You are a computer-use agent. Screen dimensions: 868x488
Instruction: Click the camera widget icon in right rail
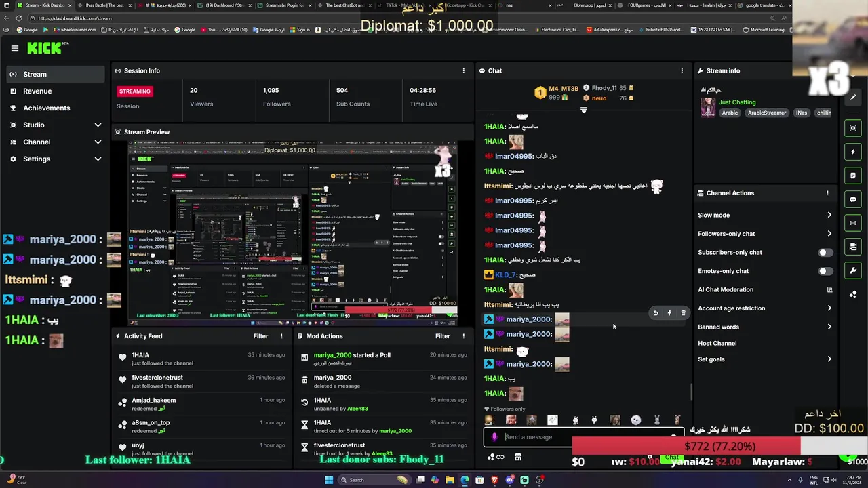tap(853, 247)
